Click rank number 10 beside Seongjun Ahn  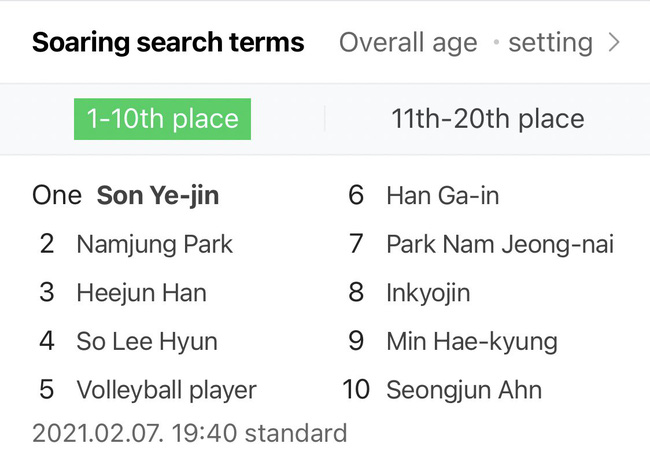356,390
